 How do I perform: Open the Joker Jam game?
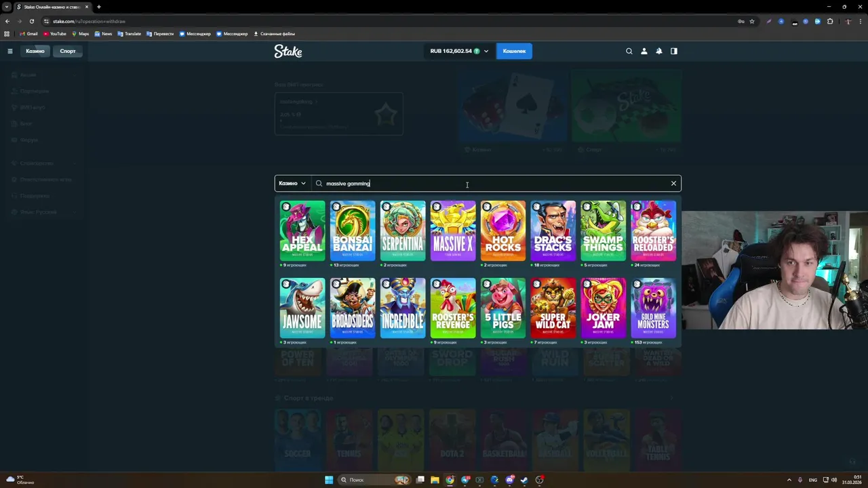[x=604, y=308]
